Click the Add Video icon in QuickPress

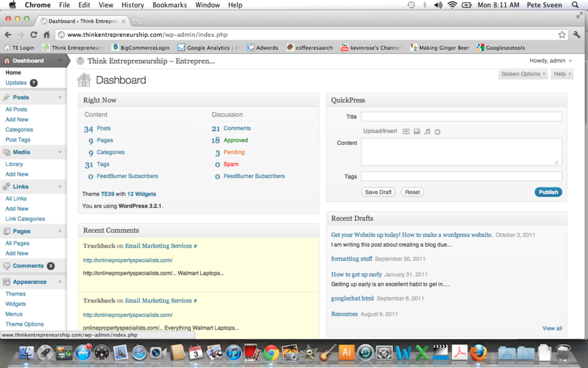point(416,132)
